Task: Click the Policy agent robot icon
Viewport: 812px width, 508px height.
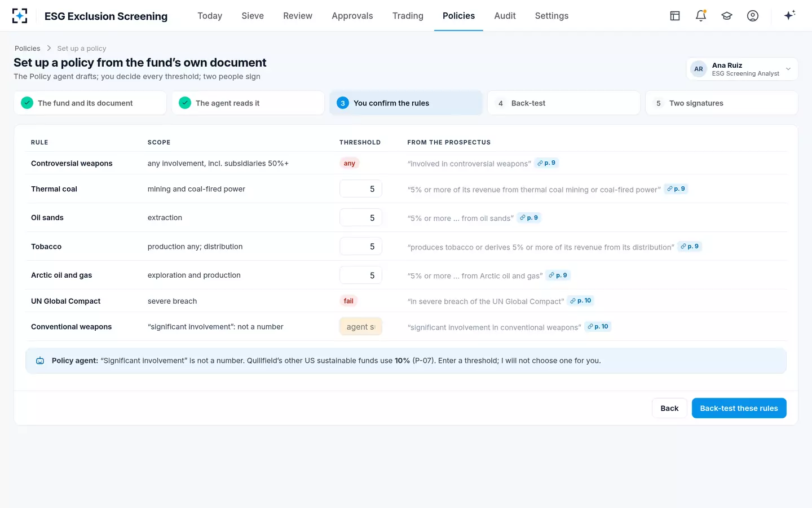Action: click(x=40, y=361)
